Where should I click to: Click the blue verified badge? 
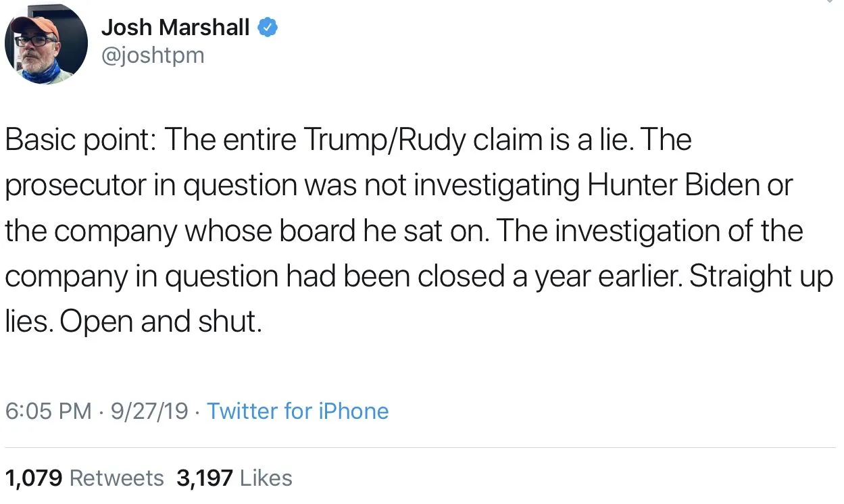coord(268,28)
